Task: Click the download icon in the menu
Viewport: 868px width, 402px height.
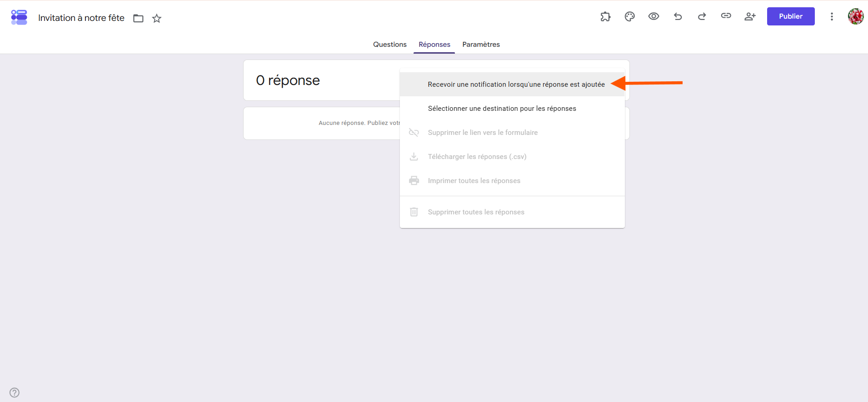Action: pyautogui.click(x=414, y=157)
